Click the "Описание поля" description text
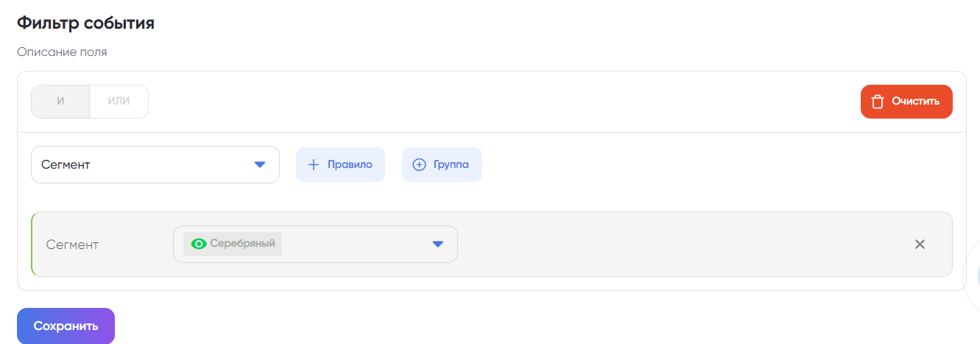The height and width of the screenshot is (344, 980). point(62,52)
